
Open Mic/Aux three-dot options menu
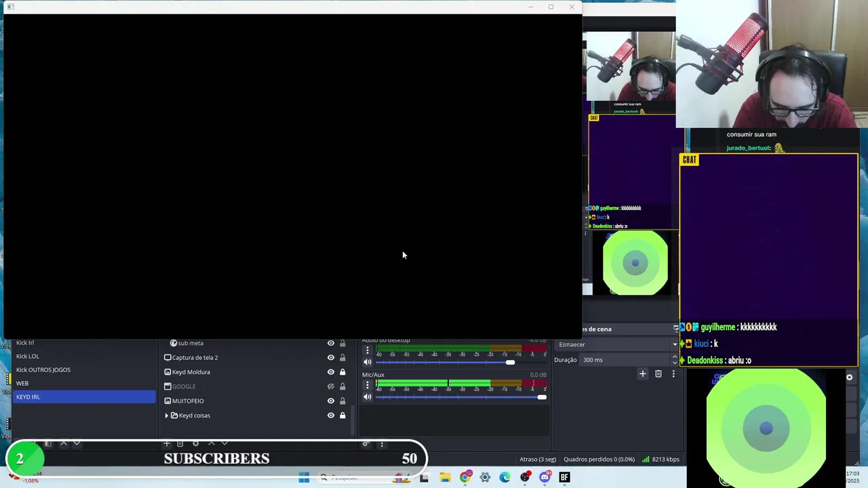(368, 385)
